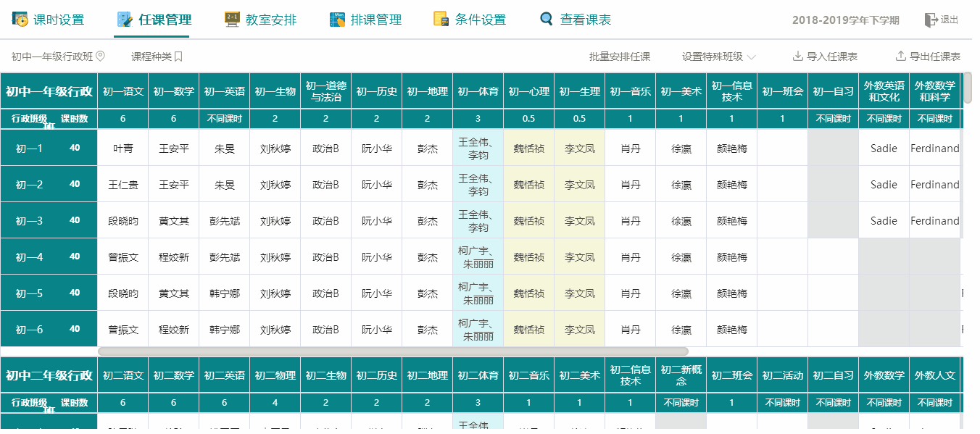Click Ferdinand cell in 初一3 row

935,220
